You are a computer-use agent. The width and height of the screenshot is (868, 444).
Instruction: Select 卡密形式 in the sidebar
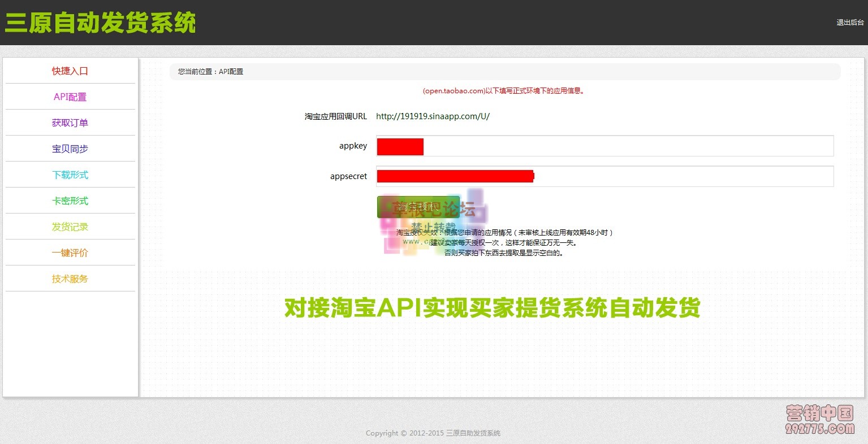70,201
